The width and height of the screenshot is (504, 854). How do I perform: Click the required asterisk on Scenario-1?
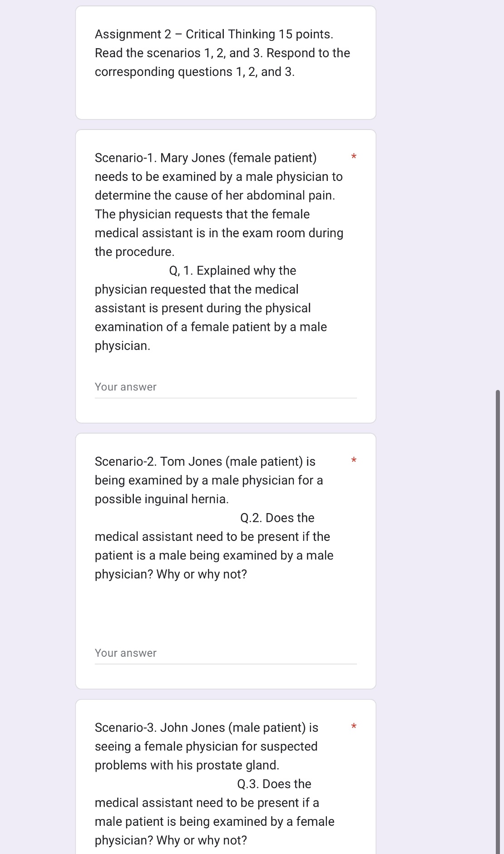(354, 156)
